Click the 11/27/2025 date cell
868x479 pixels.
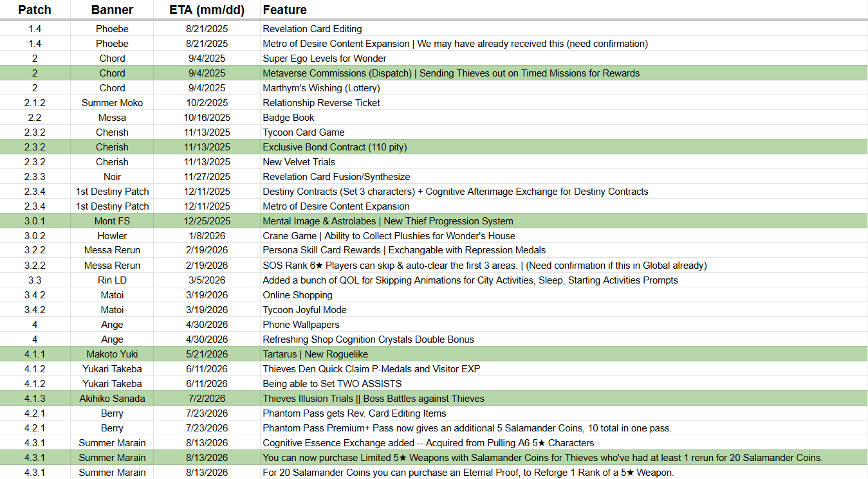[207, 177]
